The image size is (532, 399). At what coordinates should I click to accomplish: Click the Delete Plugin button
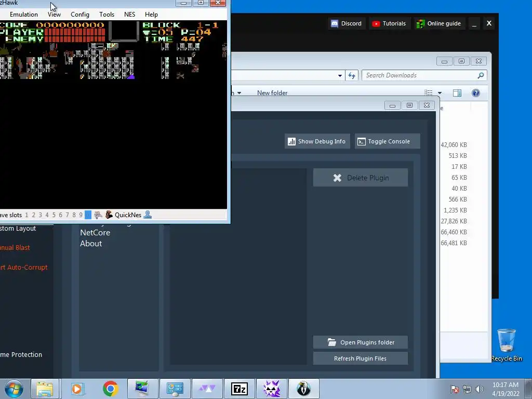click(361, 178)
